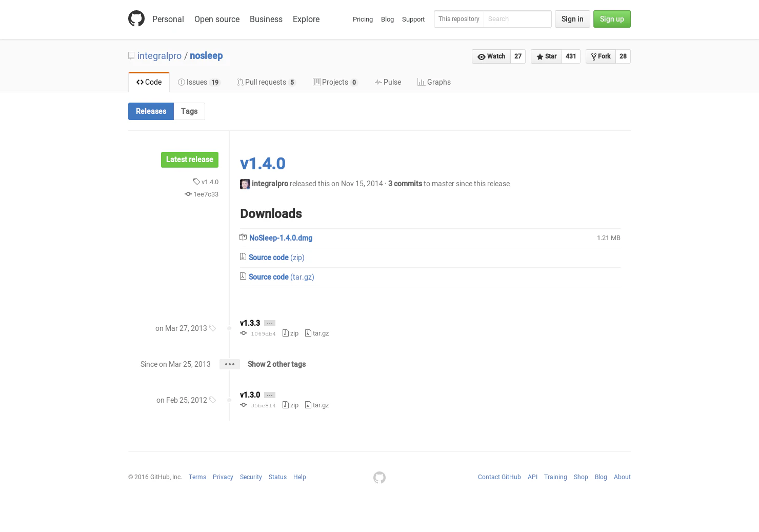Open the v1.4.0 release title
The height and width of the screenshot is (532, 759).
(263, 164)
